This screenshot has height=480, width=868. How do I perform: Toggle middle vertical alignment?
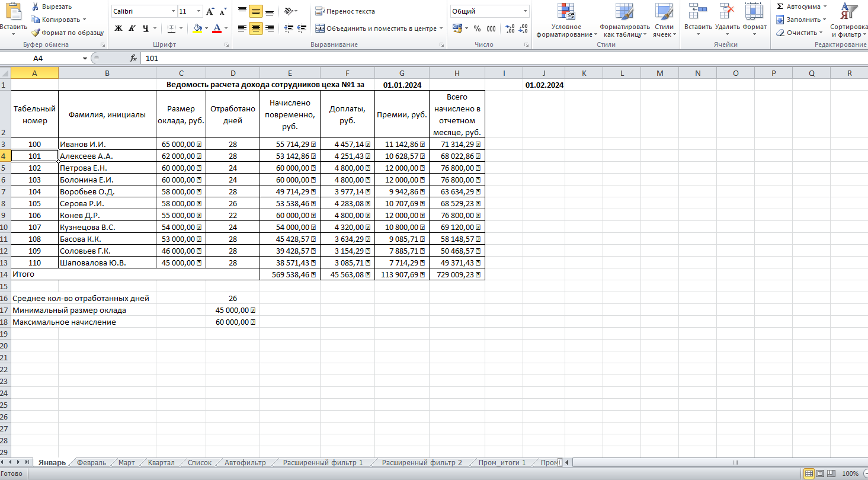pos(256,11)
